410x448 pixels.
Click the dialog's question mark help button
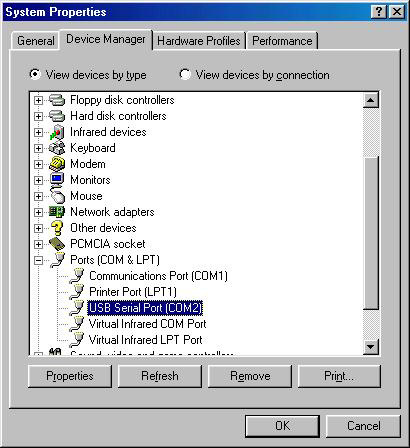point(379,12)
